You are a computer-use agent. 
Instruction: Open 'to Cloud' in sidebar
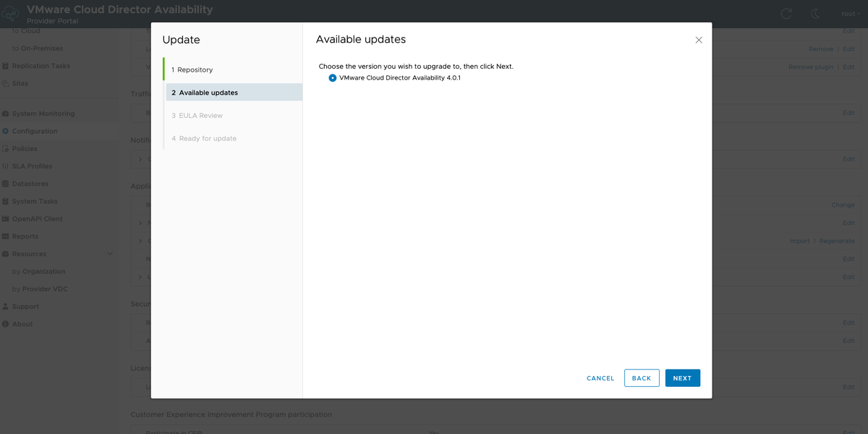(26, 31)
